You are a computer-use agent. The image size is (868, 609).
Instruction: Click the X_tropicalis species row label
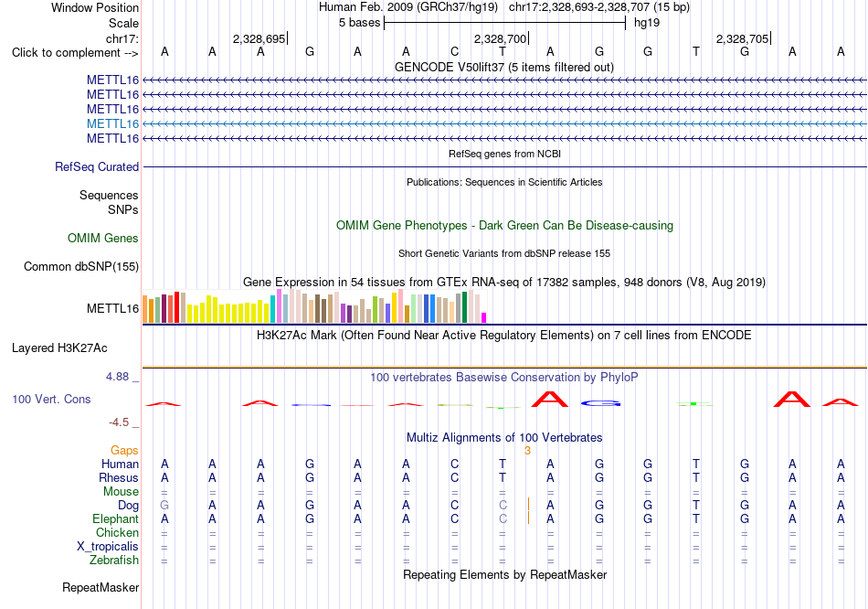click(x=108, y=547)
